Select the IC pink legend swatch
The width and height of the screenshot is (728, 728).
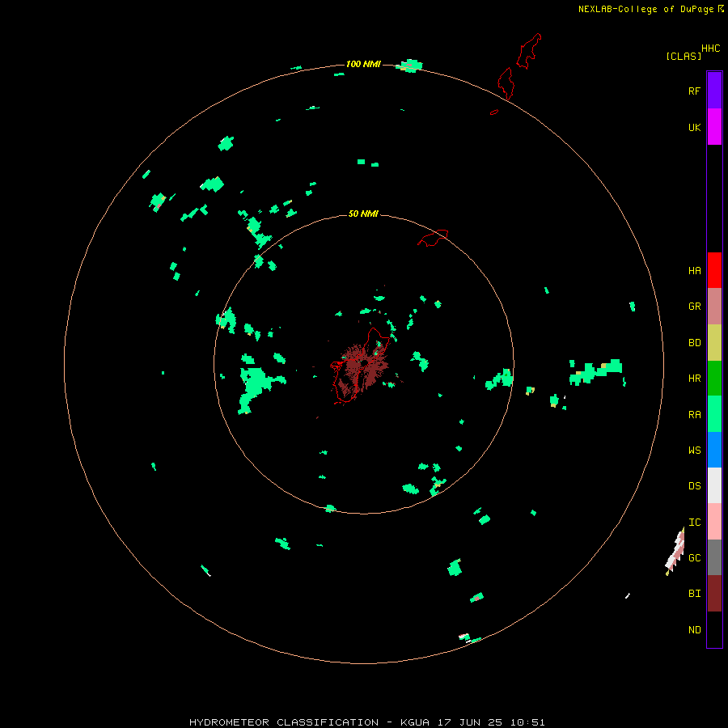(714, 522)
